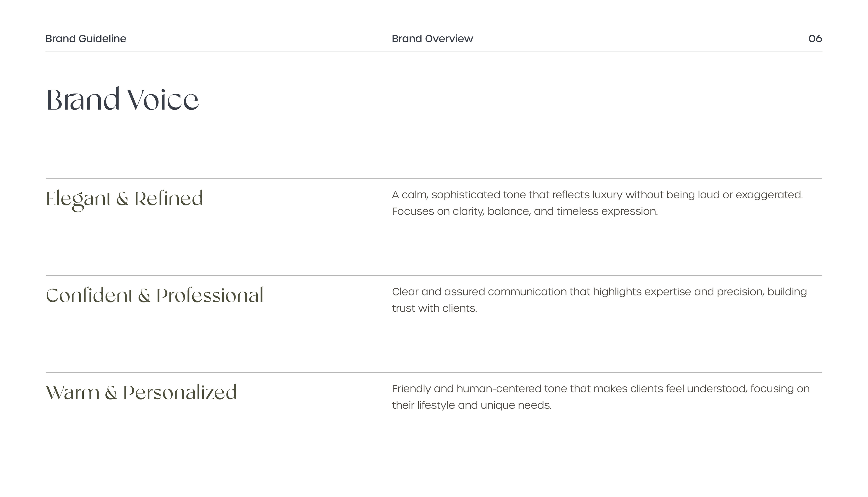Click the text "trust with clients."

[434, 308]
